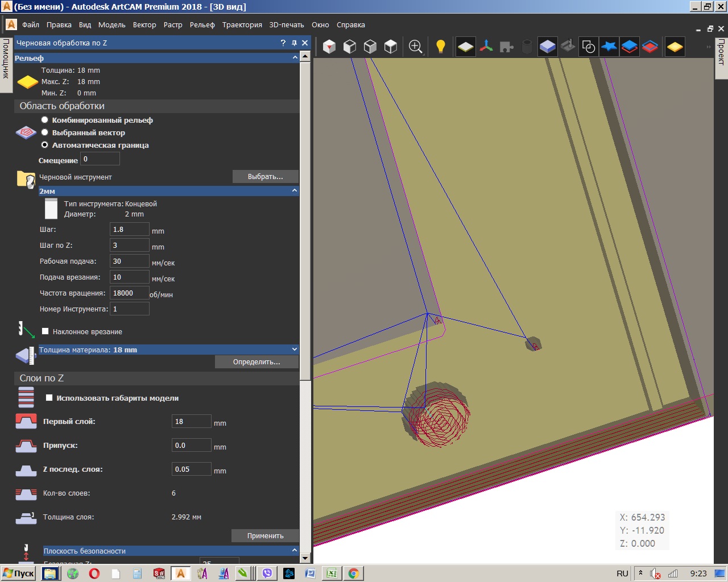The height and width of the screenshot is (582, 728).
Task: Click the blue star toolbar icon
Action: 609,47
